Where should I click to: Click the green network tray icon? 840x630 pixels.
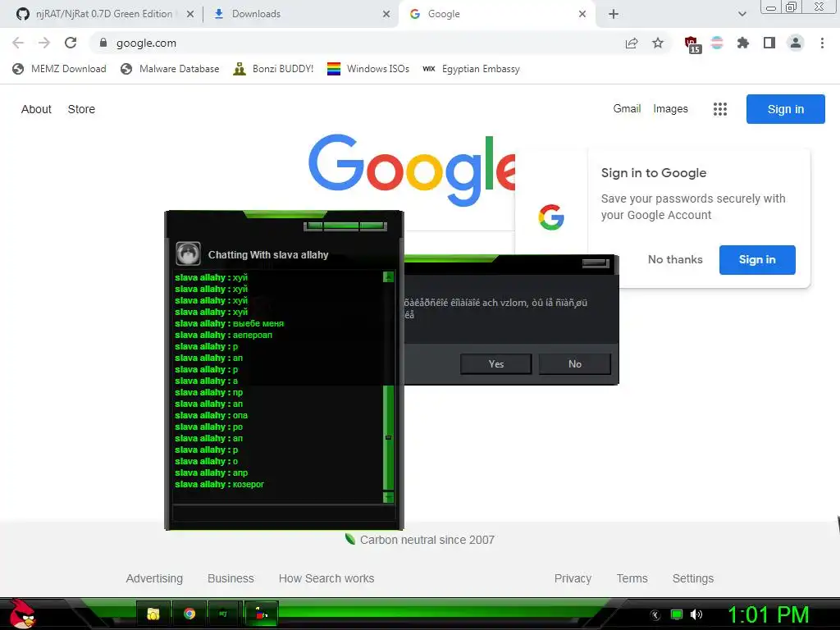pyautogui.click(x=677, y=614)
